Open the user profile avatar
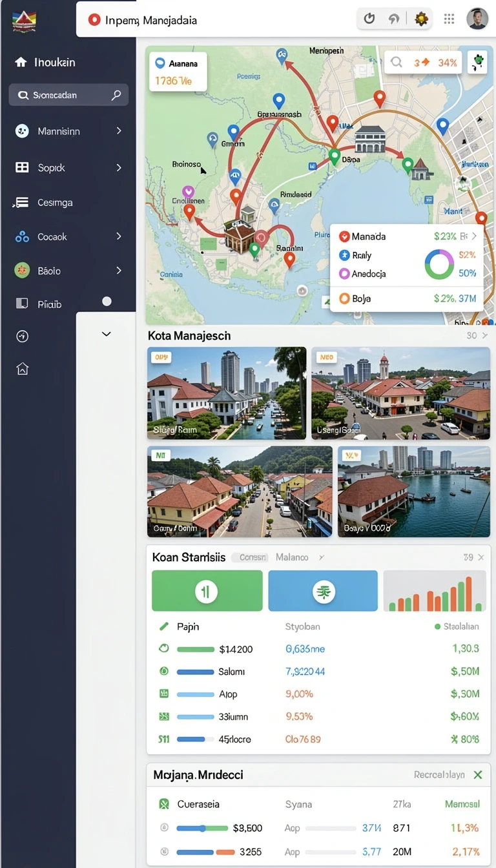 coord(477,19)
